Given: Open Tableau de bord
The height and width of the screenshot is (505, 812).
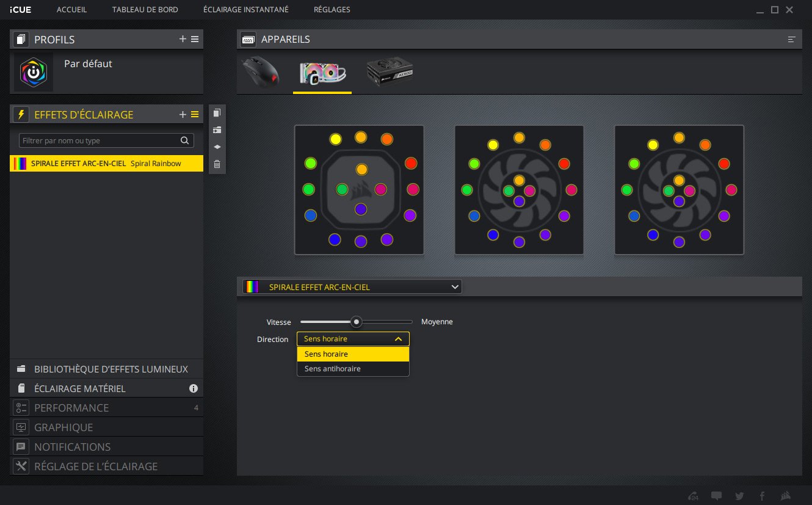Looking at the screenshot, I should (x=145, y=10).
